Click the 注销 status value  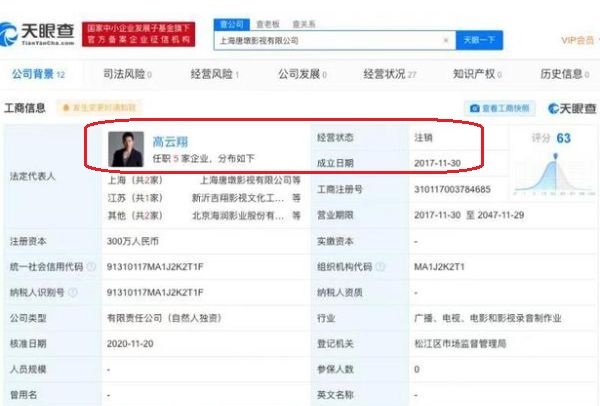pyautogui.click(x=423, y=138)
